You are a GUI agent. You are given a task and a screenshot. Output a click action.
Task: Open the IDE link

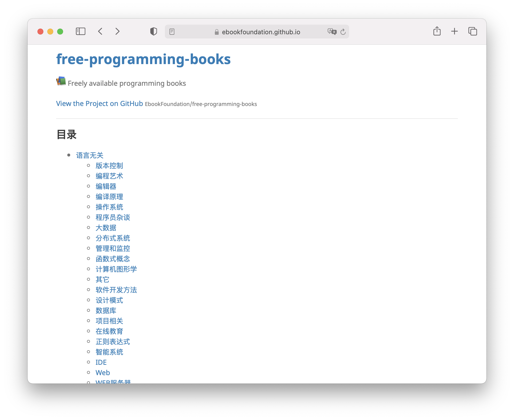tap(101, 362)
